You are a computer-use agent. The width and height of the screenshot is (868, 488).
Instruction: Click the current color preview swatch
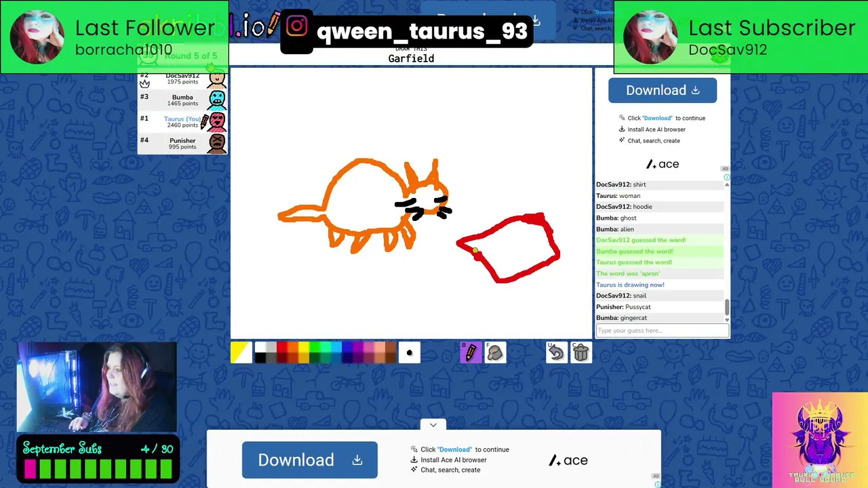click(241, 352)
